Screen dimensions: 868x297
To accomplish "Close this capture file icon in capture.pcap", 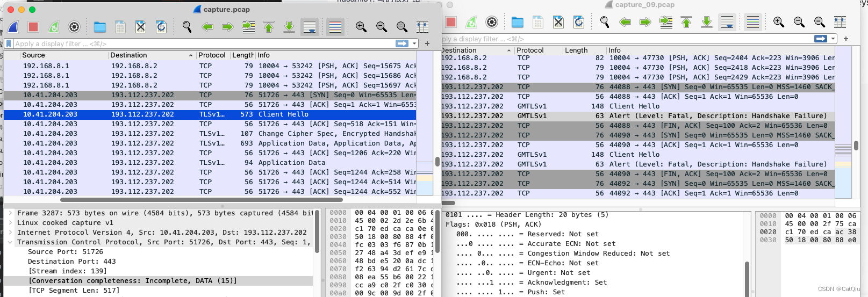I will (141, 27).
